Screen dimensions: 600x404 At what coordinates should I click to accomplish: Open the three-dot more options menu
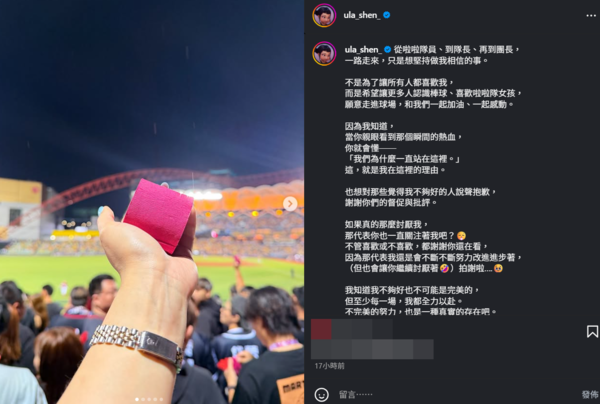591,15
